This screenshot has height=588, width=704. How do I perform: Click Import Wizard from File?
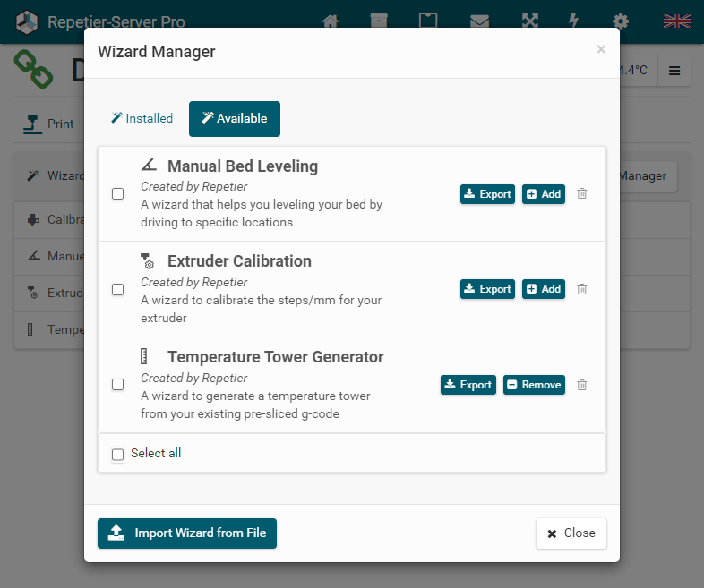tap(187, 533)
